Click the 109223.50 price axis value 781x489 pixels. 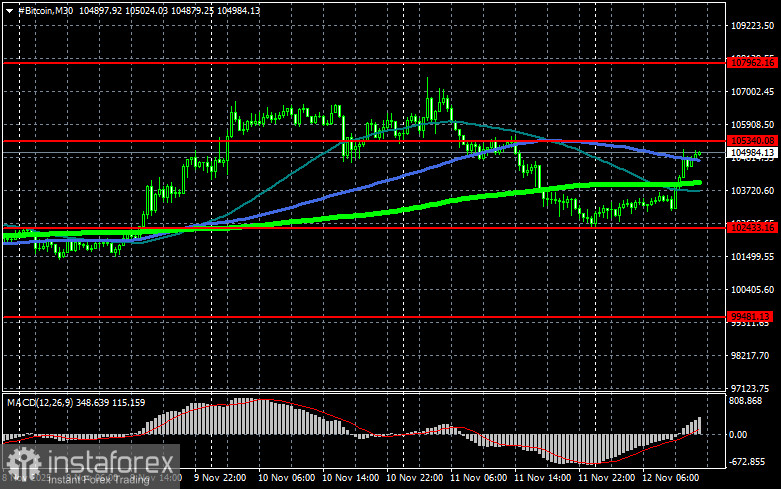pos(752,25)
